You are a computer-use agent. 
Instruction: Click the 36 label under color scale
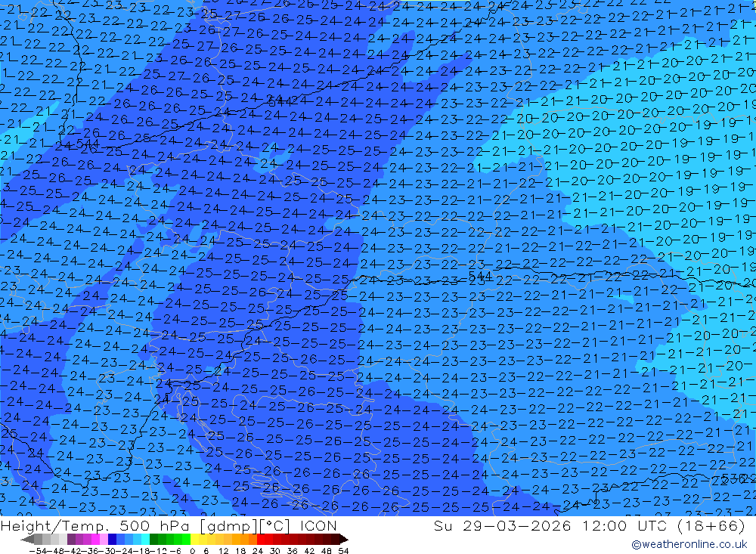(292, 551)
